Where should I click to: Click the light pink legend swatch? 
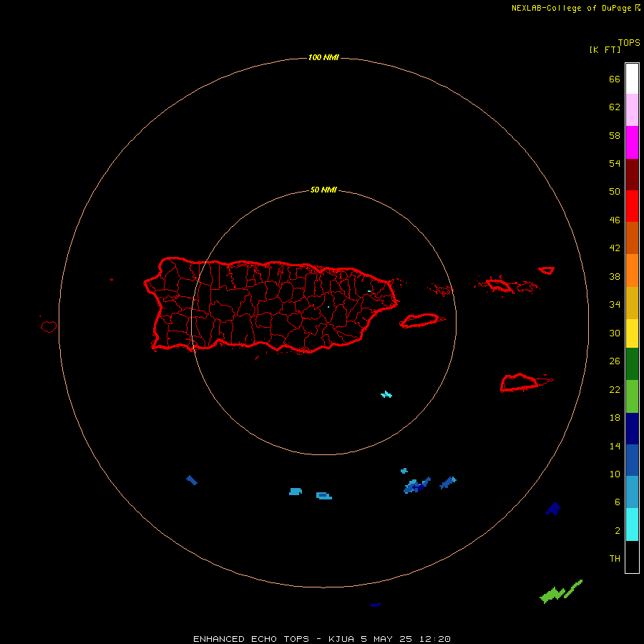click(x=632, y=109)
